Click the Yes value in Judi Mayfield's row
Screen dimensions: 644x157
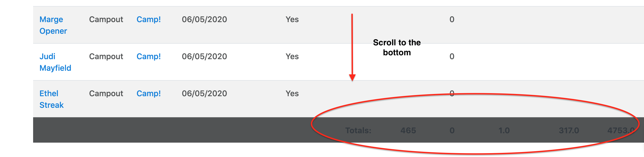pyautogui.click(x=292, y=56)
